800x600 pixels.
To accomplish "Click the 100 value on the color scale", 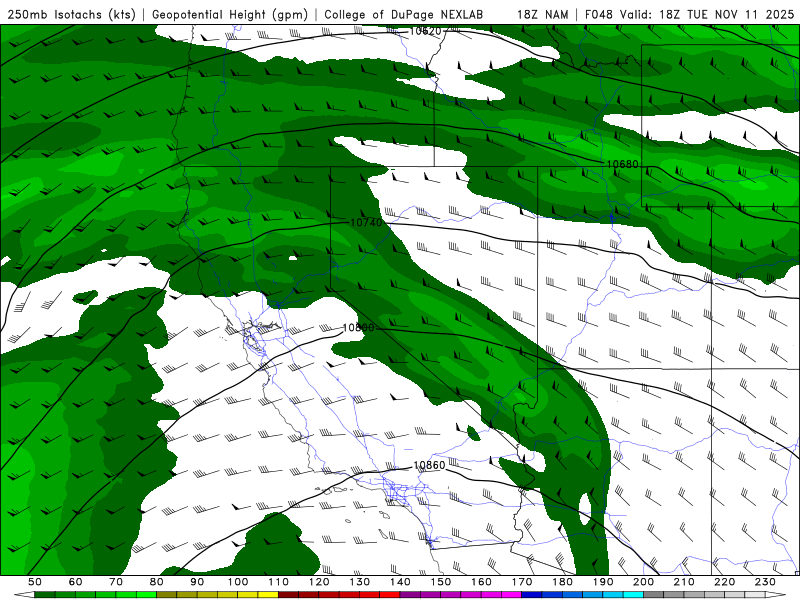I will 238,582.
